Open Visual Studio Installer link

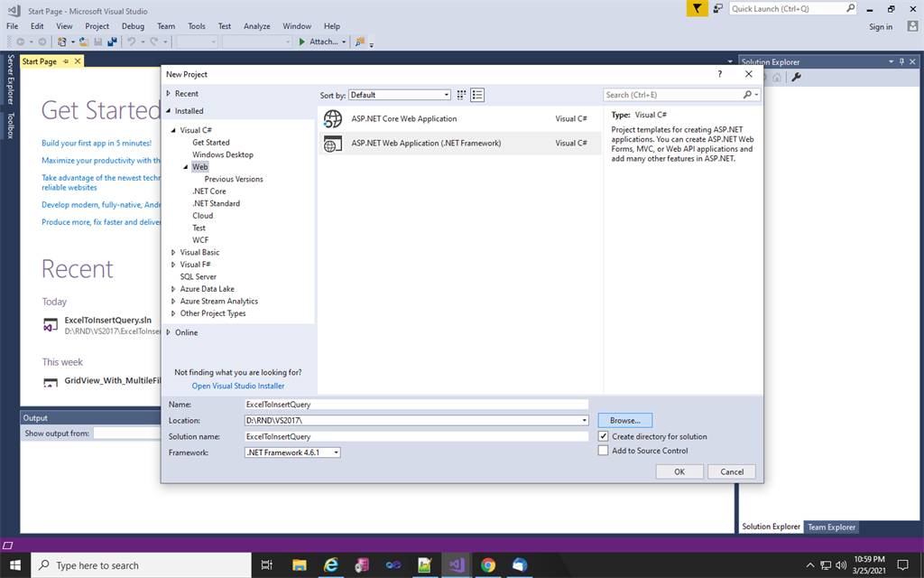pos(238,386)
